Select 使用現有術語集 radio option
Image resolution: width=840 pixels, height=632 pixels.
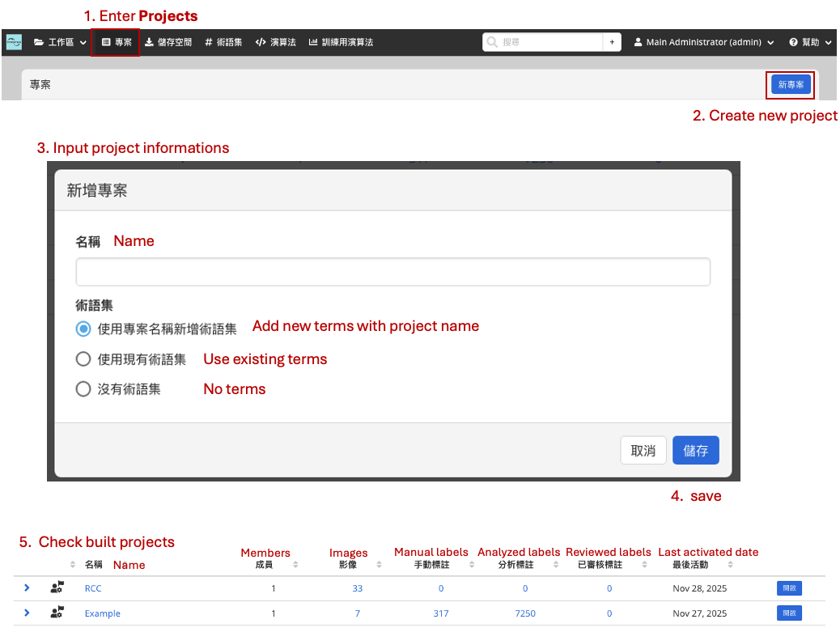click(x=83, y=359)
